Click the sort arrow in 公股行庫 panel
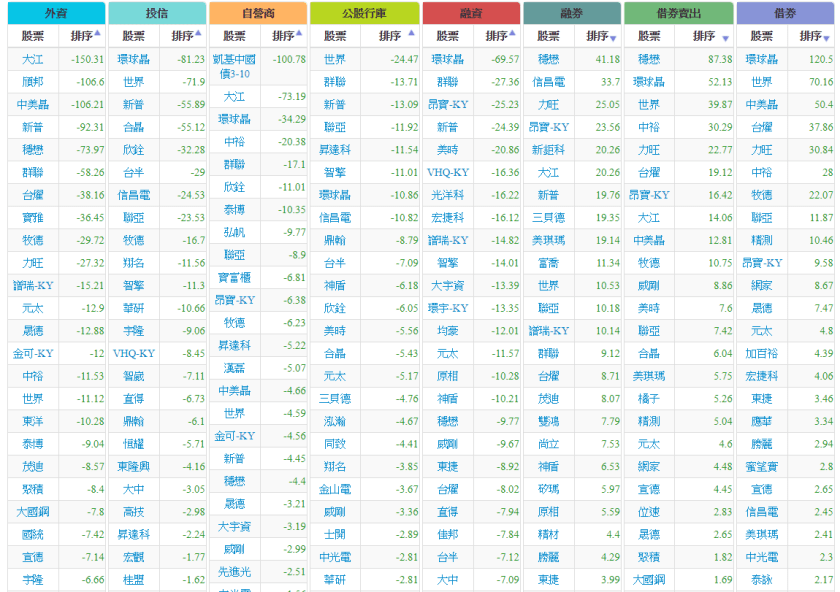This screenshot has height=592, width=840. tap(411, 34)
